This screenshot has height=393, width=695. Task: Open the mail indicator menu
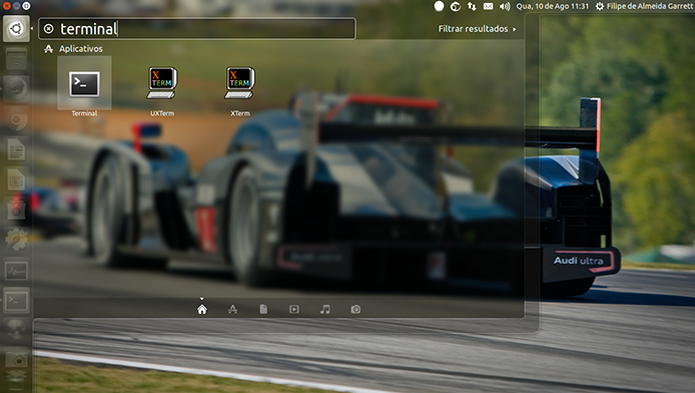tap(488, 6)
